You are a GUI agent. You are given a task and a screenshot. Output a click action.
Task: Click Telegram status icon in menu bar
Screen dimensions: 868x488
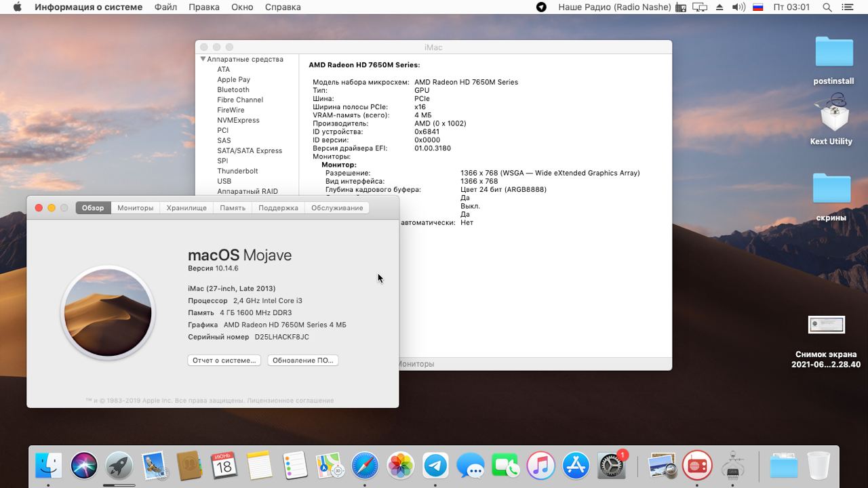click(541, 7)
